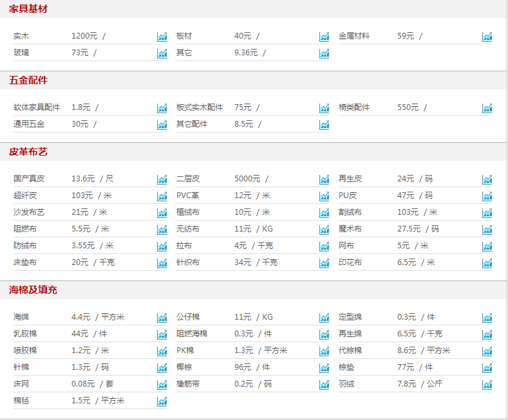
Task: Select the 阻燃海棉 item name
Action: pos(192,334)
